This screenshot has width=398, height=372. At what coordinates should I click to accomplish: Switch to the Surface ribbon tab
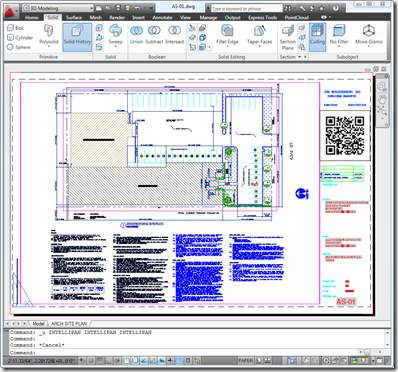pyautogui.click(x=74, y=17)
